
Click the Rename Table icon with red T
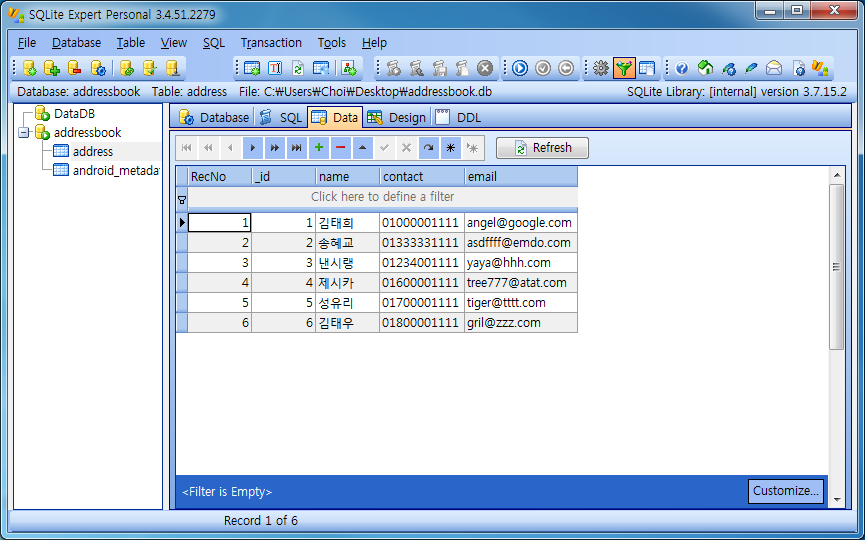pos(275,68)
